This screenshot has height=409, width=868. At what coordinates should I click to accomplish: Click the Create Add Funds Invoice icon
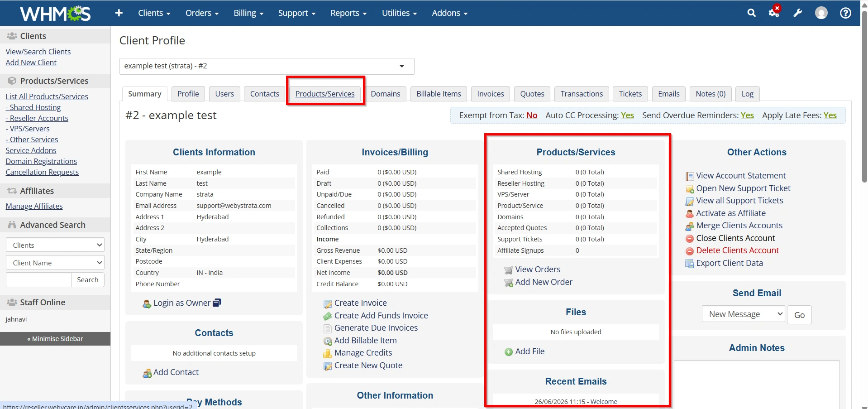[328, 316]
